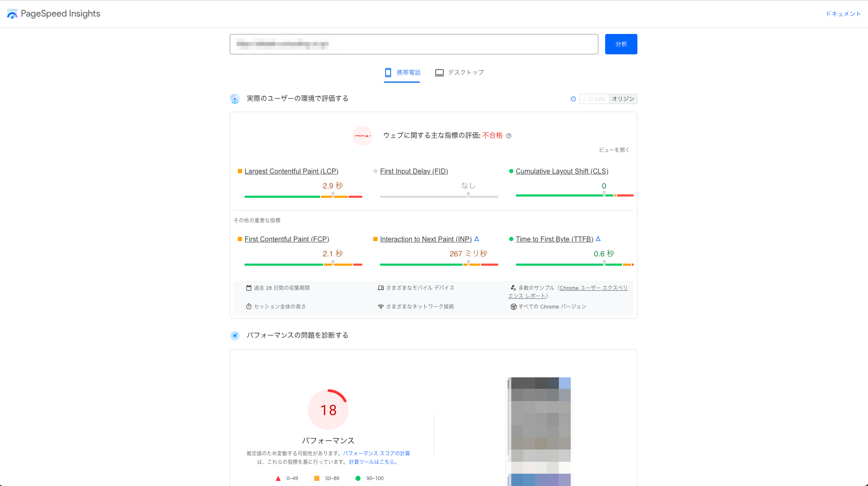Click the green CLS status dot
The width and height of the screenshot is (868, 486).
coord(511,171)
